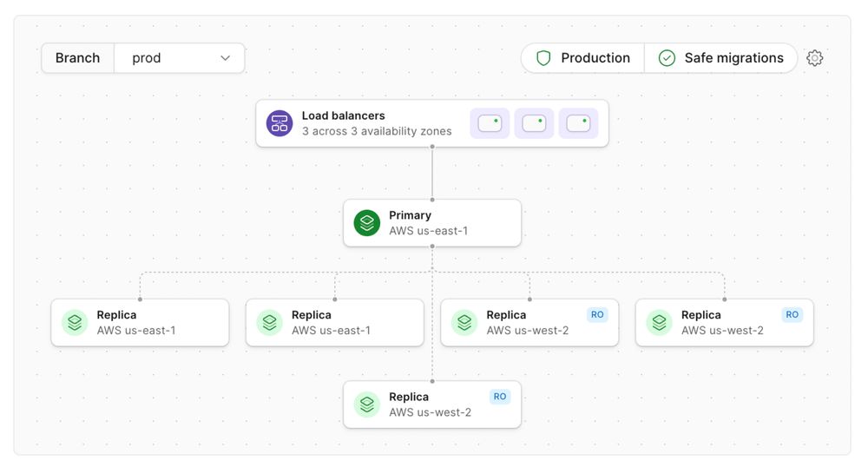The width and height of the screenshot is (868, 467).
Task: Click the third load balancer zone indicator
Action: (x=578, y=123)
